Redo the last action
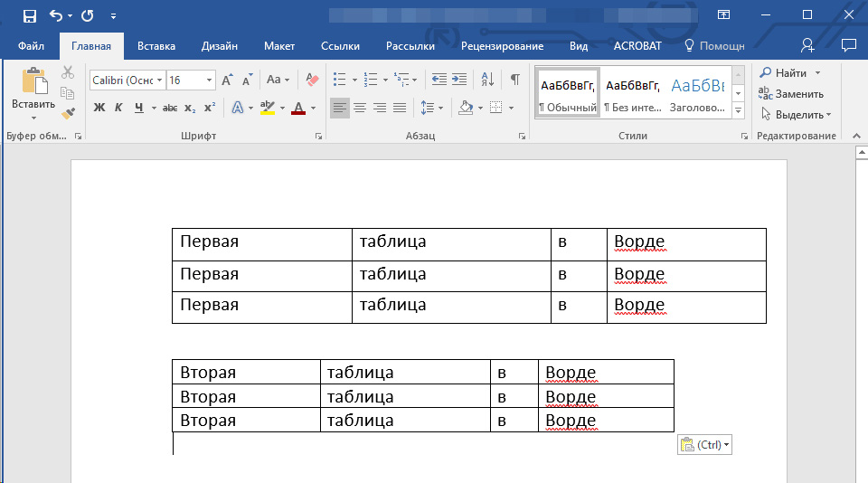Viewport: 868px width, 483px height. [x=88, y=15]
